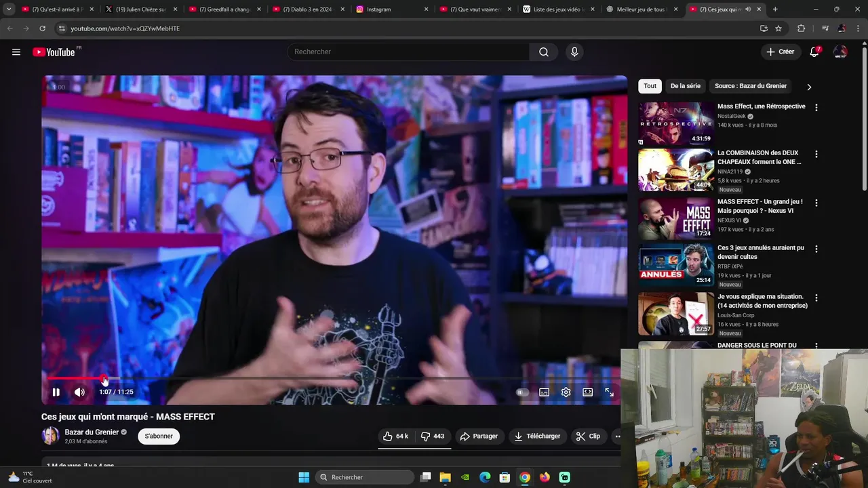Viewport: 868px width, 488px height.
Task: Open the Windows Start menu
Action: click(x=304, y=477)
